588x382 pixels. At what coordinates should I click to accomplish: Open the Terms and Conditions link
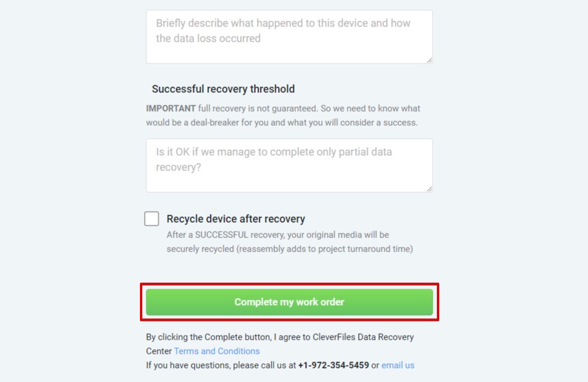point(217,351)
